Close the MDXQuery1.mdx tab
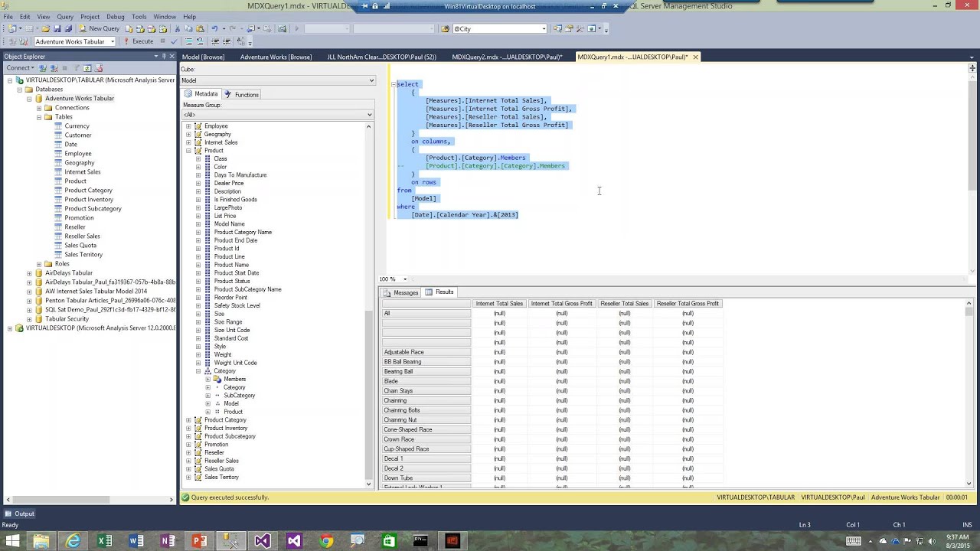 (x=695, y=57)
